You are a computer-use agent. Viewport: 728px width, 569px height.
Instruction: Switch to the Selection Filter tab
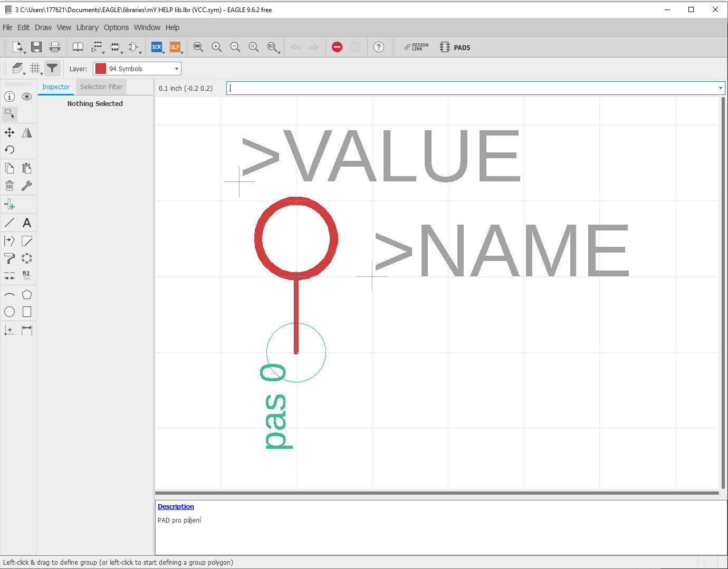point(101,87)
